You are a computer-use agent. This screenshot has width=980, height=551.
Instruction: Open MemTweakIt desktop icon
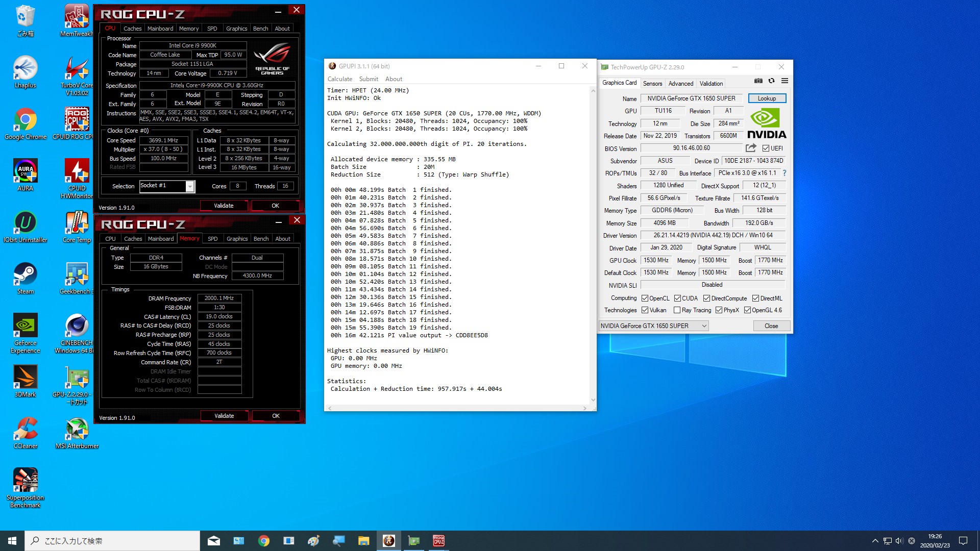tap(77, 20)
